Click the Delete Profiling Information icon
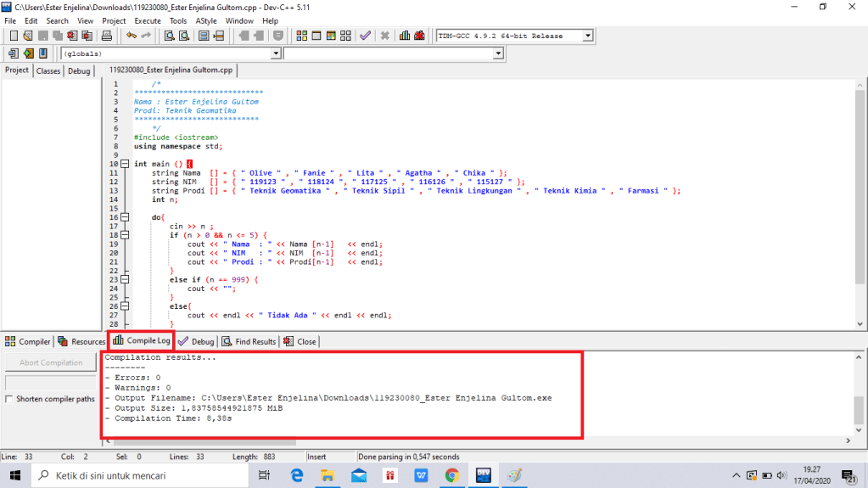The image size is (868, 488). click(420, 36)
